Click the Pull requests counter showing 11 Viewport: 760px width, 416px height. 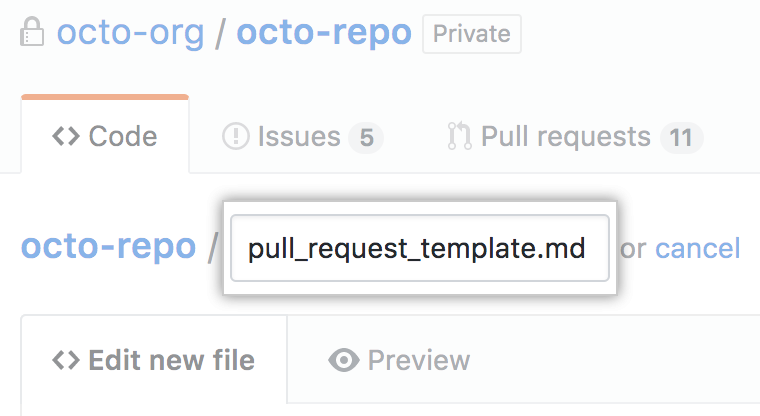click(681, 137)
